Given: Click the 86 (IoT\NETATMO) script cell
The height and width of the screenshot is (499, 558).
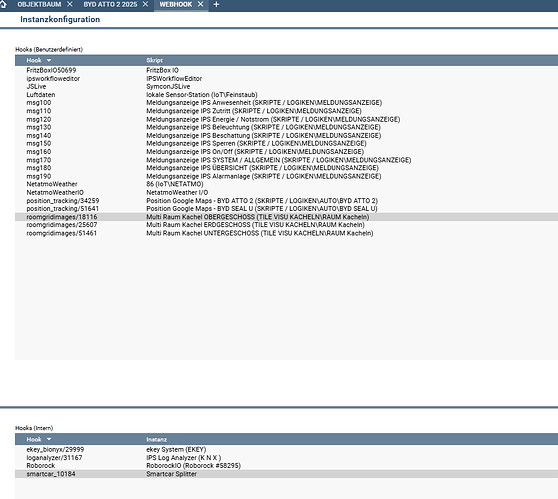Looking at the screenshot, I should click(x=175, y=184).
